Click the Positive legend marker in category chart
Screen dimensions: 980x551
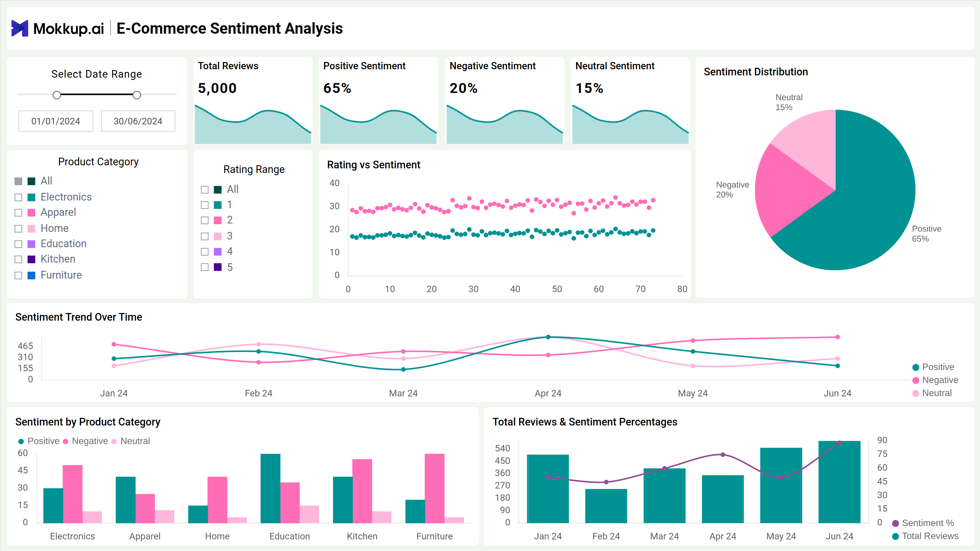point(21,442)
